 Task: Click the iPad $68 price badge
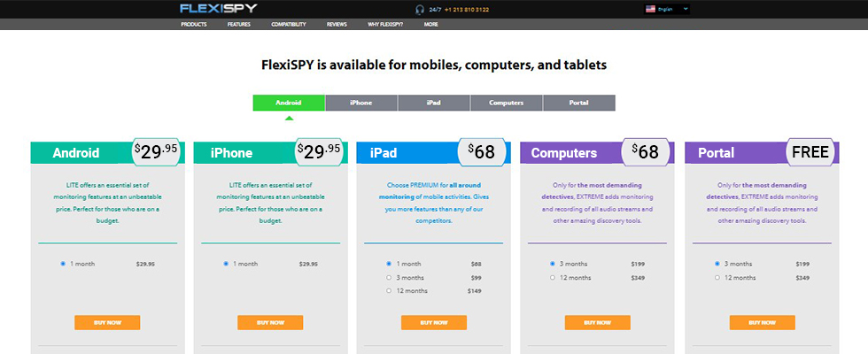click(481, 151)
